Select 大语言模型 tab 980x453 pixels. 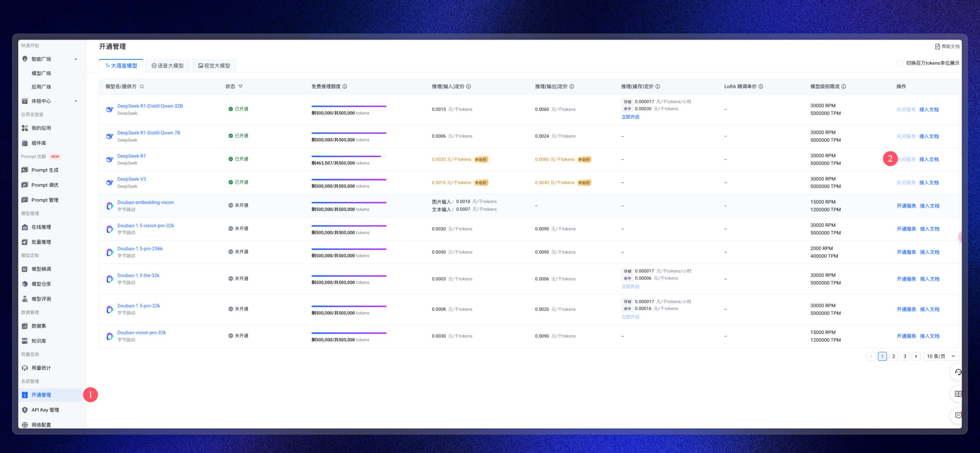point(121,66)
